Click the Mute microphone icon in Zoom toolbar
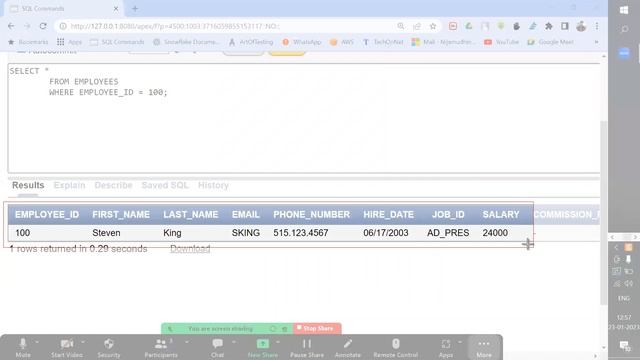Image resolution: width=640 pixels, height=360 pixels. pos(23,344)
